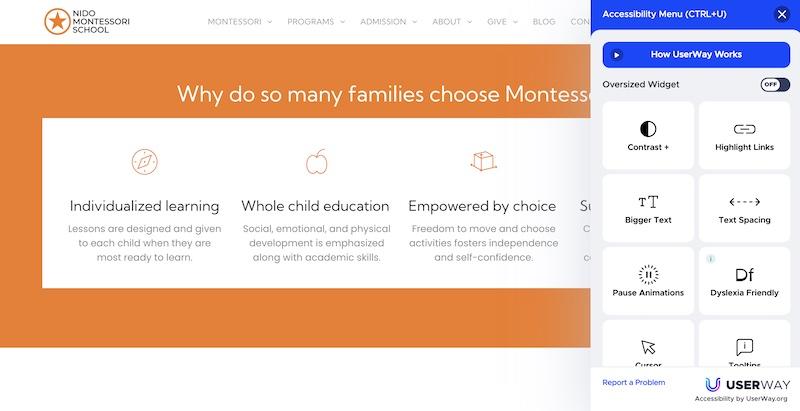Toggle the Oversized Widget switch
Image resolution: width=800 pixels, height=411 pixels.
tap(774, 85)
